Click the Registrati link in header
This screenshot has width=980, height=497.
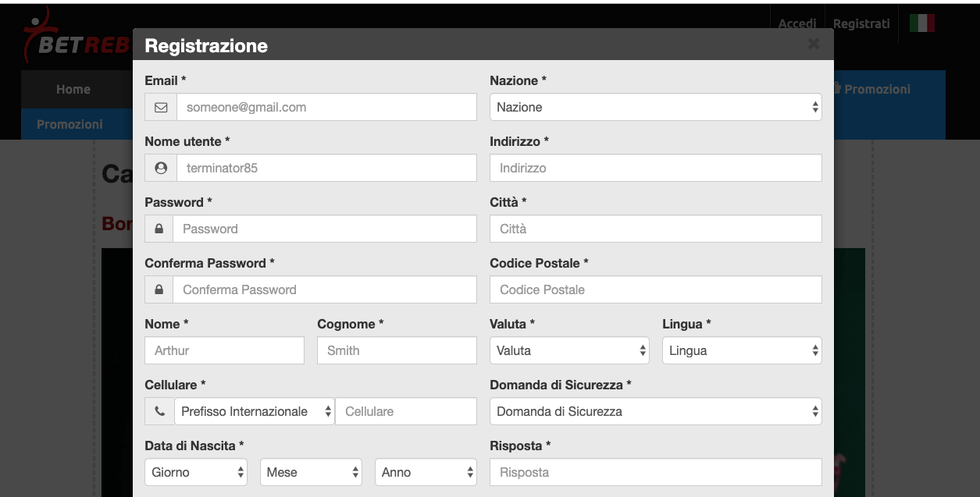(x=861, y=23)
